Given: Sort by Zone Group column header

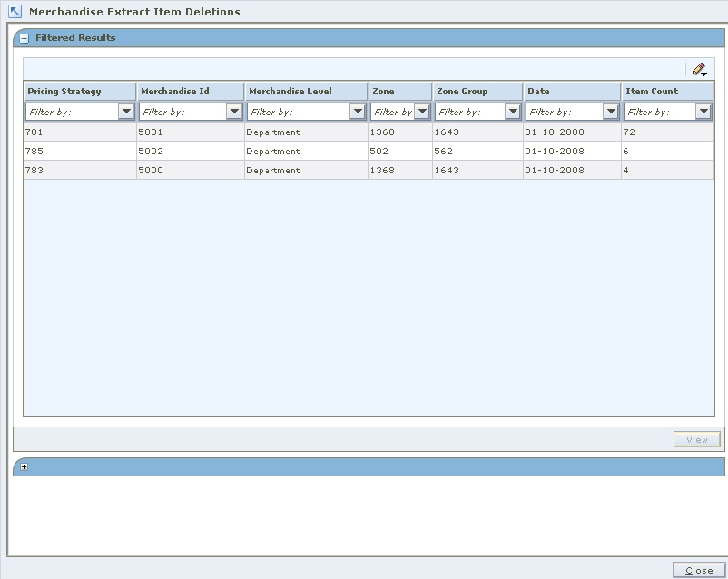Looking at the screenshot, I should tap(477, 91).
